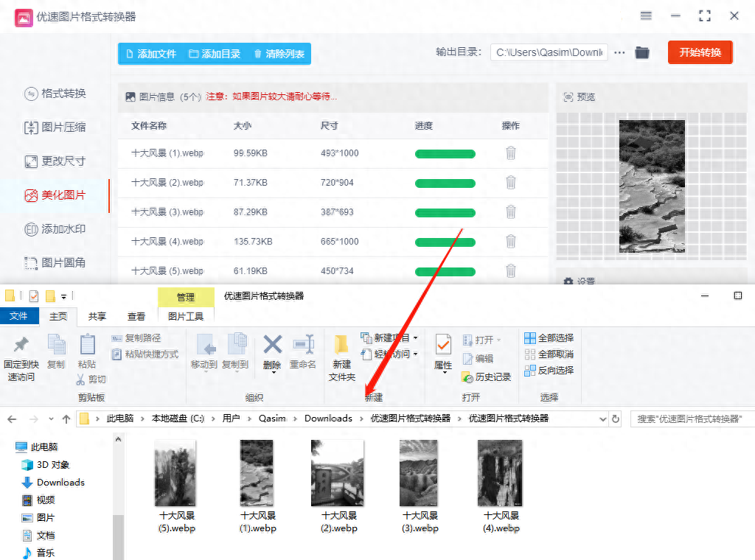Click the 剪切 scissors cut button

coord(91,379)
